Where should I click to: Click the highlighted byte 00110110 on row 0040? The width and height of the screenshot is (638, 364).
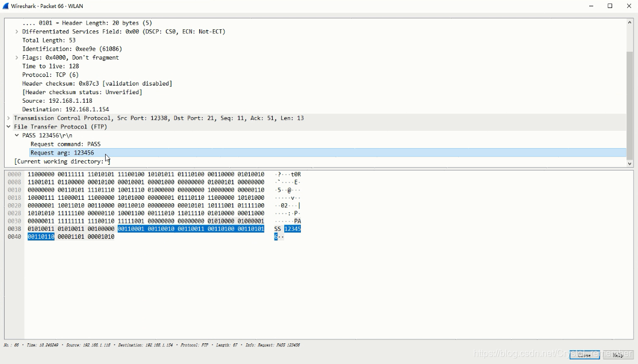click(x=41, y=237)
